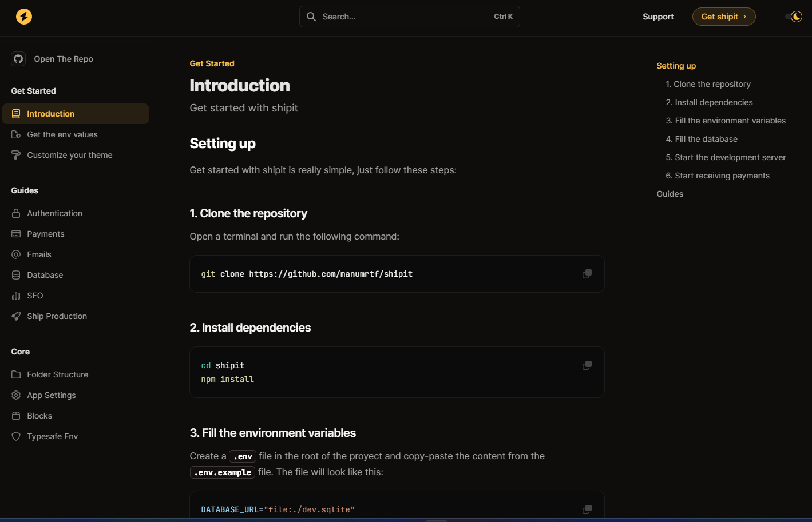
Task: Jump to Setting up in table of contents
Action: click(x=676, y=66)
